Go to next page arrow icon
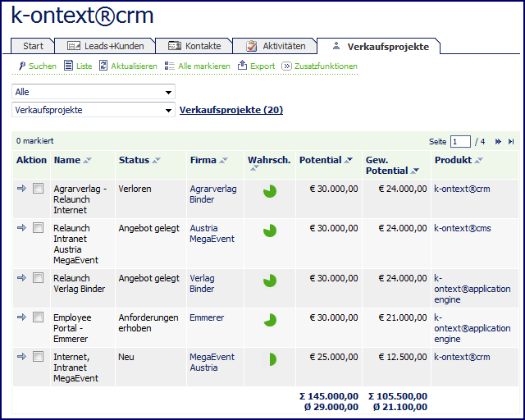525x420 pixels. (x=498, y=142)
